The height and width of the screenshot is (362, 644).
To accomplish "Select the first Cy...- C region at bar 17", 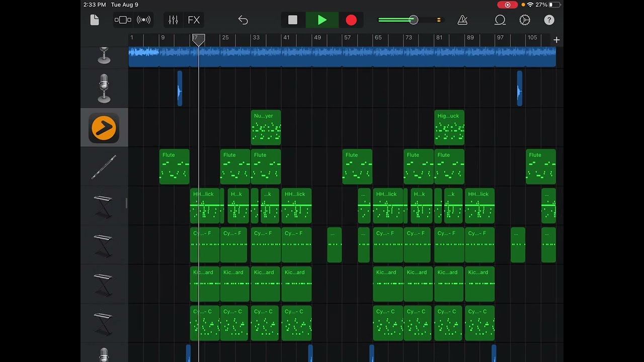I will (205, 324).
